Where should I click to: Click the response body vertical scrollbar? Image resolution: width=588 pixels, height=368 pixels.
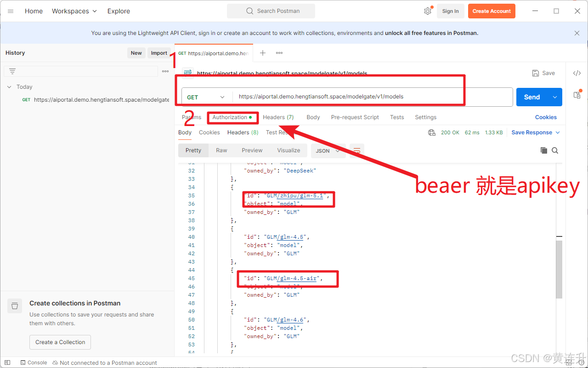pyautogui.click(x=559, y=269)
